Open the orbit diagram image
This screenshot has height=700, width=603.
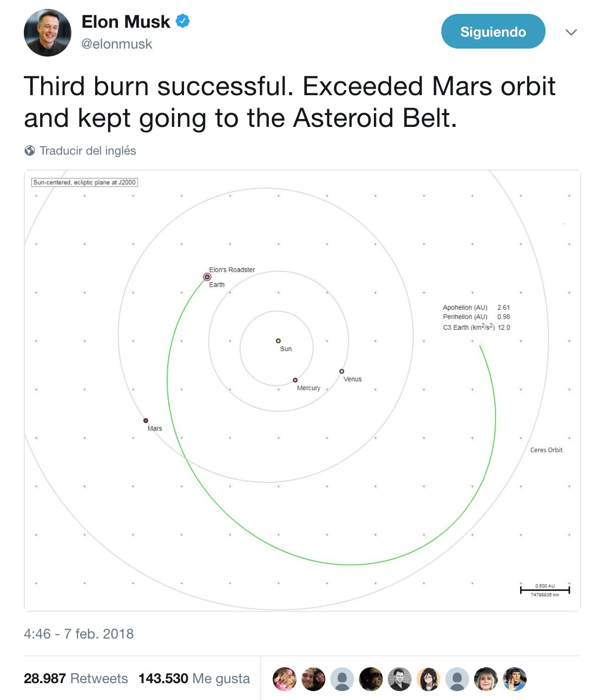[302, 391]
